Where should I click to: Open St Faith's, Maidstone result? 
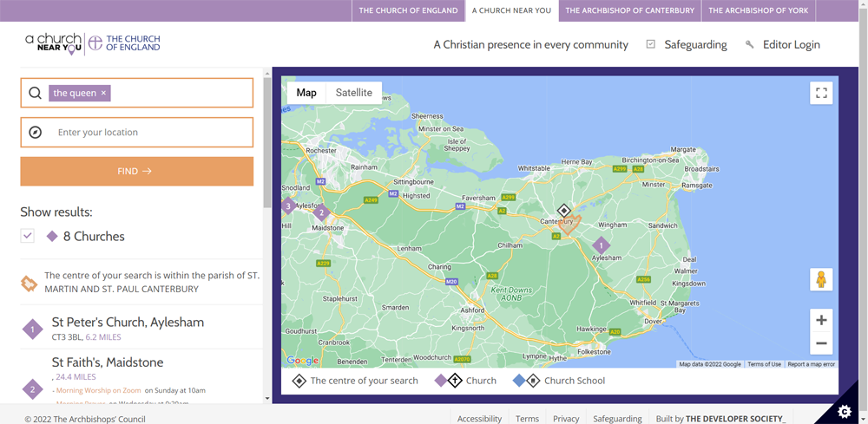pyautogui.click(x=108, y=362)
